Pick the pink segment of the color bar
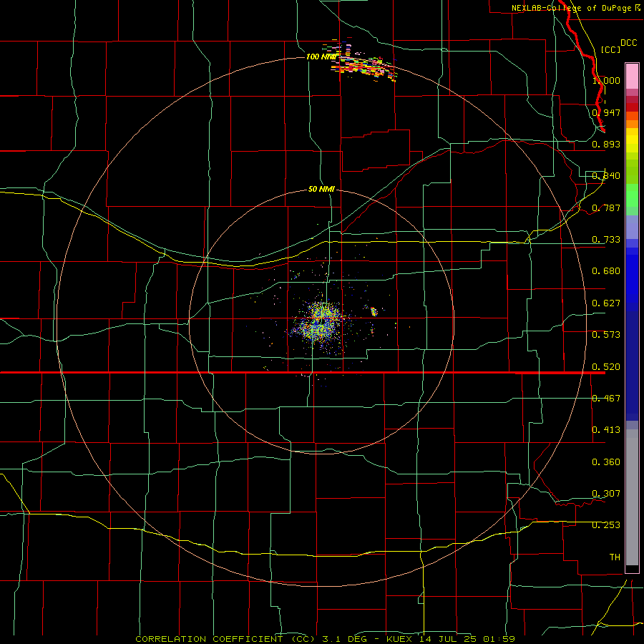This screenshot has height=644, width=644. coord(632,76)
